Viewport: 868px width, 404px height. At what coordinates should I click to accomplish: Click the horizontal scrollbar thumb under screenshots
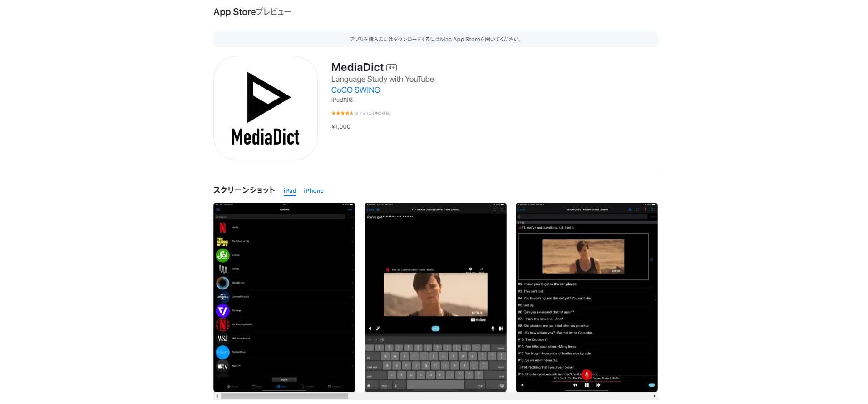click(285, 396)
